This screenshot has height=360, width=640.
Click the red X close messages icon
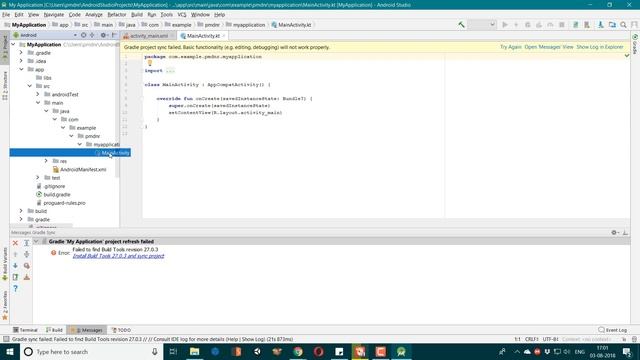pos(15,243)
